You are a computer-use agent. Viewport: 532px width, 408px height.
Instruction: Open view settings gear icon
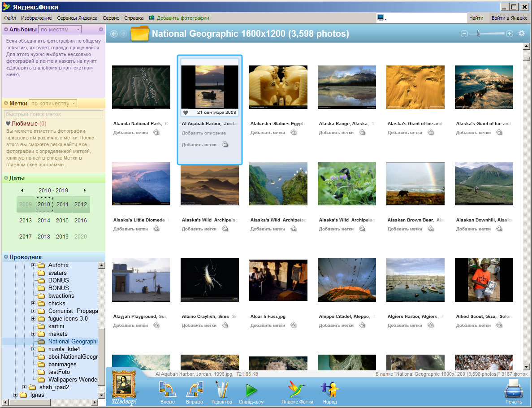click(x=521, y=33)
